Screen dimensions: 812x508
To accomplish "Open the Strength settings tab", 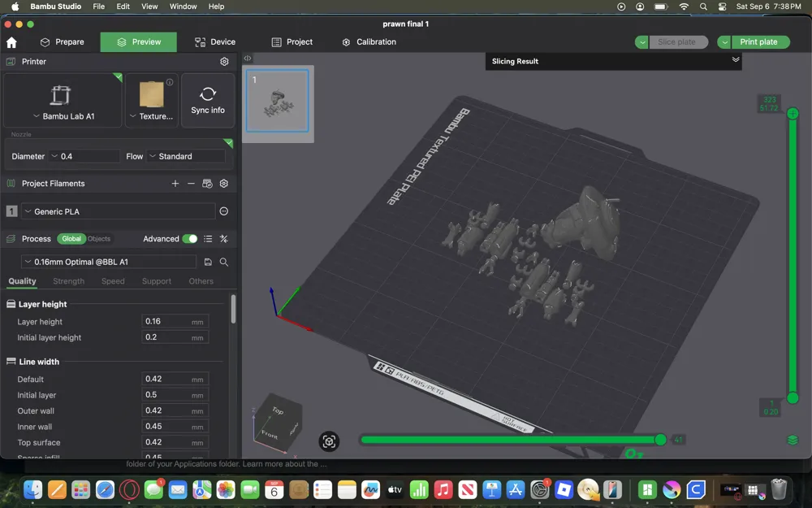I will [x=68, y=281].
